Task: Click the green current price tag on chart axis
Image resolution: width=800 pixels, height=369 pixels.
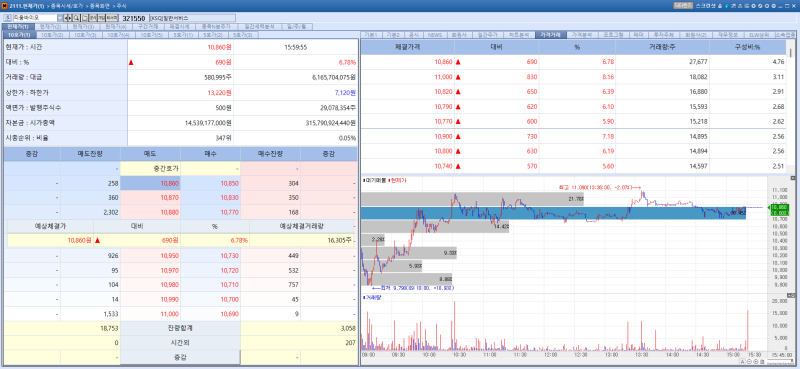Action: tap(780, 210)
